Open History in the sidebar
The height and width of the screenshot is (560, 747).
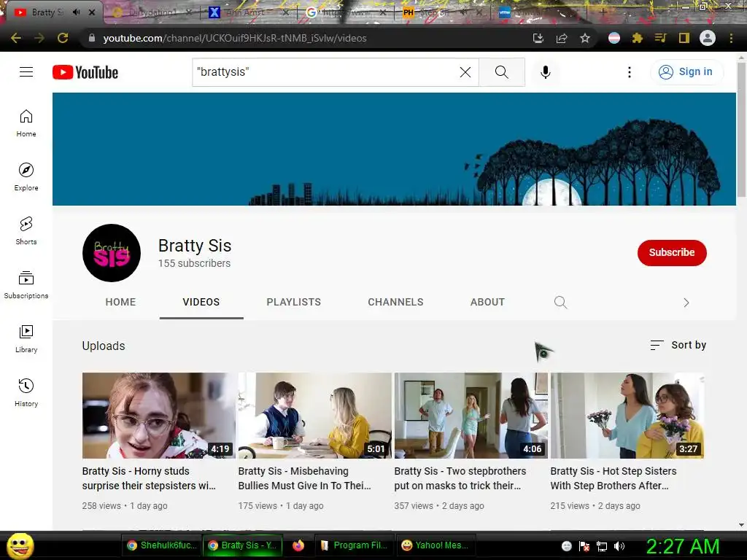26,392
